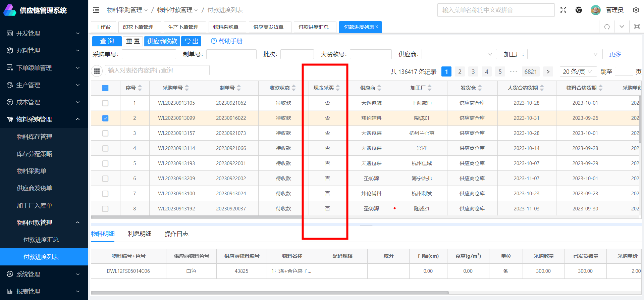Collapse the sidebar with the hamburger icon
This screenshot has height=300, width=644.
(96, 10)
